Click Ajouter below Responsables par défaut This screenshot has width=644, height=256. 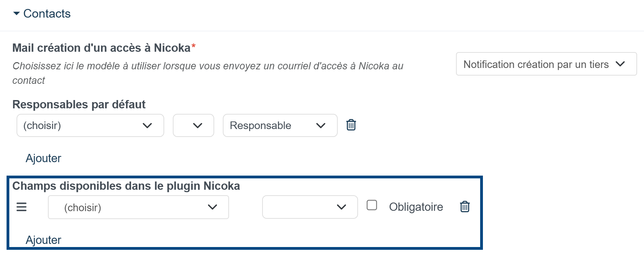[43, 158]
